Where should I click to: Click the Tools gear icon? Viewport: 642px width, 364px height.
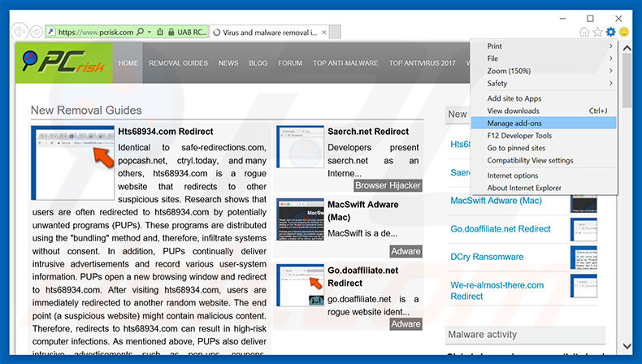click(610, 32)
